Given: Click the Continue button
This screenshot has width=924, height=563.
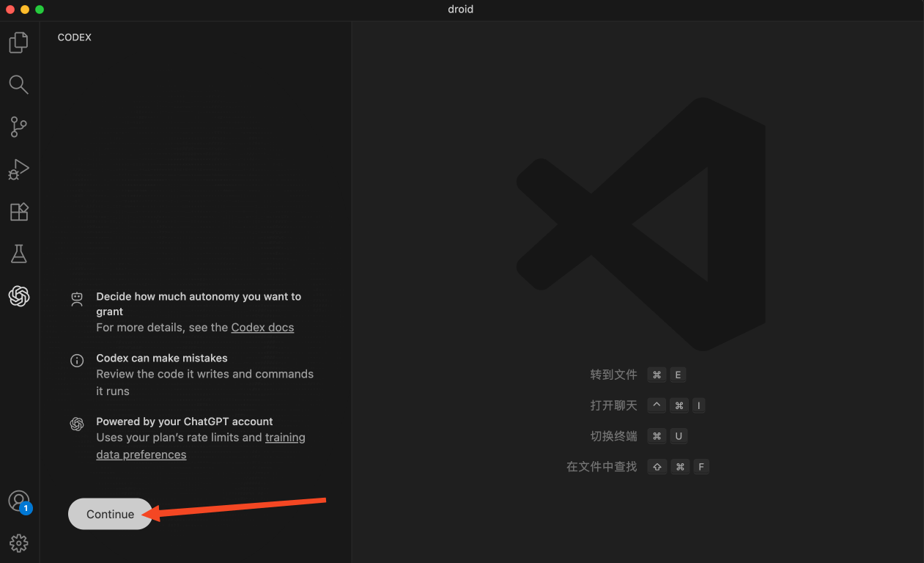Looking at the screenshot, I should click(x=110, y=514).
